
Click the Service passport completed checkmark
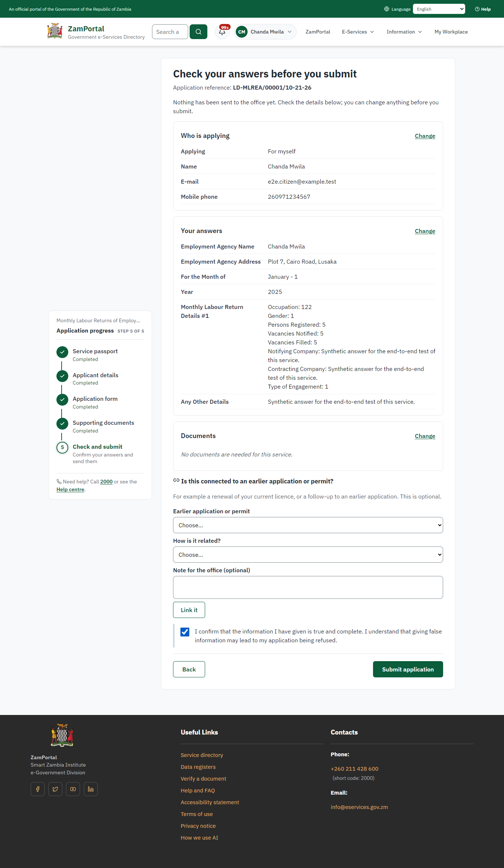62,352
